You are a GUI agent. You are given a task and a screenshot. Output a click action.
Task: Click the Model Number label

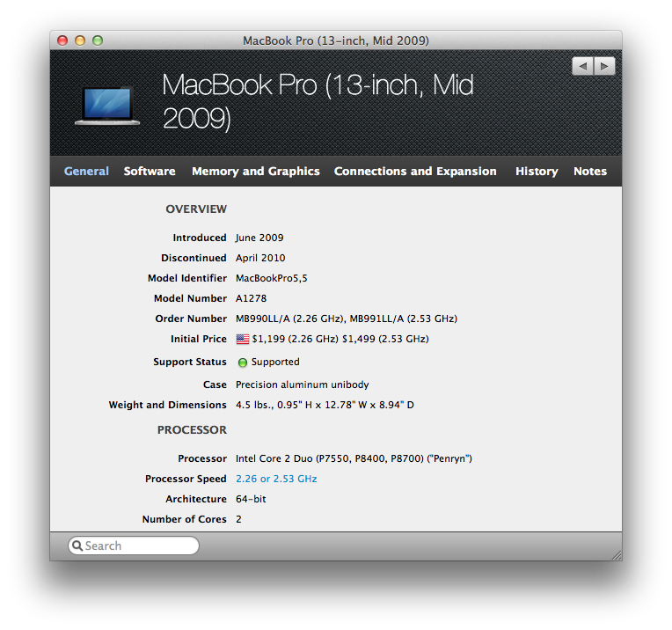pyautogui.click(x=190, y=298)
